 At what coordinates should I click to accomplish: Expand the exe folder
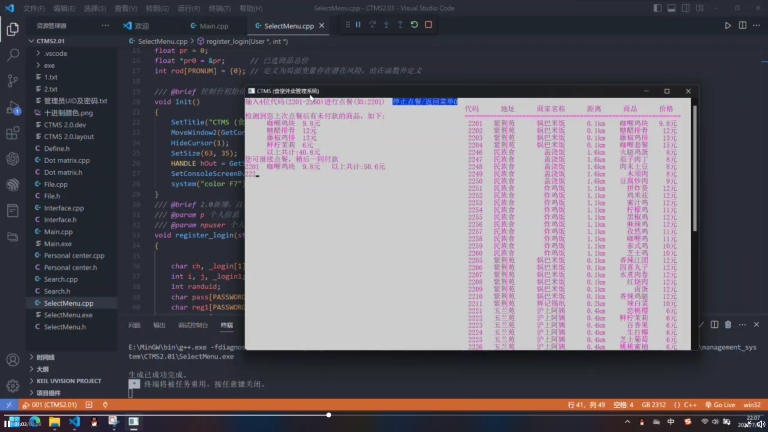49,65
